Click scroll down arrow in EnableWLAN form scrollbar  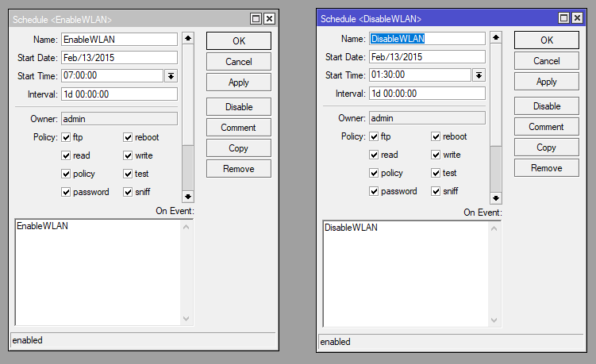tap(188, 197)
